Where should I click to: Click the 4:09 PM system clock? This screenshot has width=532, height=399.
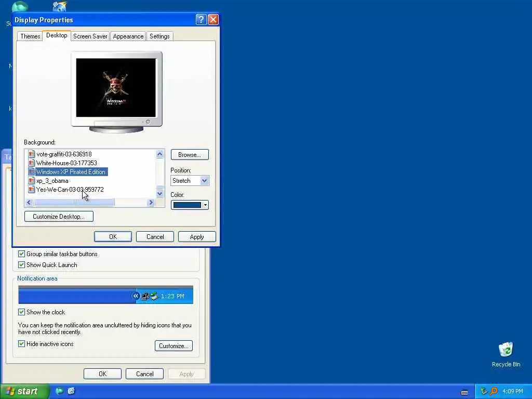[x=512, y=391]
